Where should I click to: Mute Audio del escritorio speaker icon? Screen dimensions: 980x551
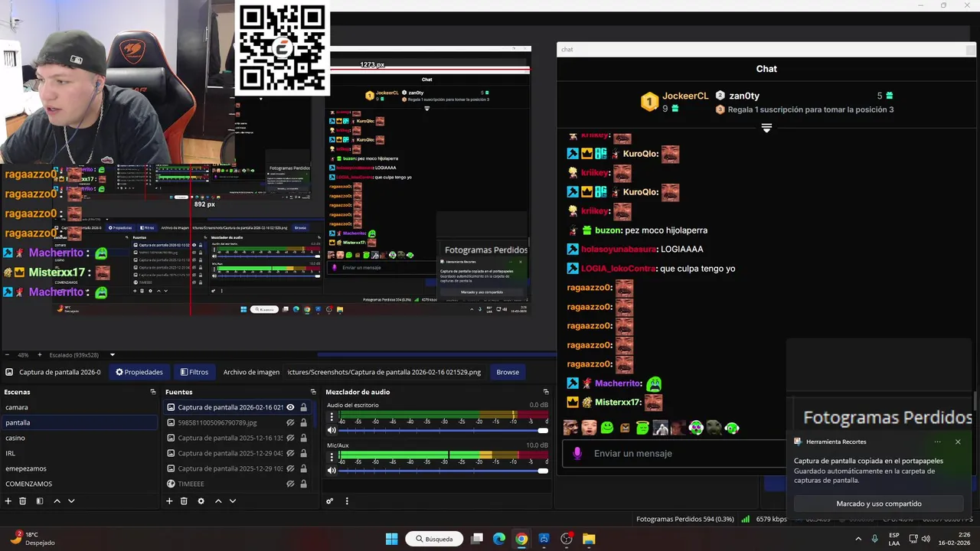click(x=332, y=430)
